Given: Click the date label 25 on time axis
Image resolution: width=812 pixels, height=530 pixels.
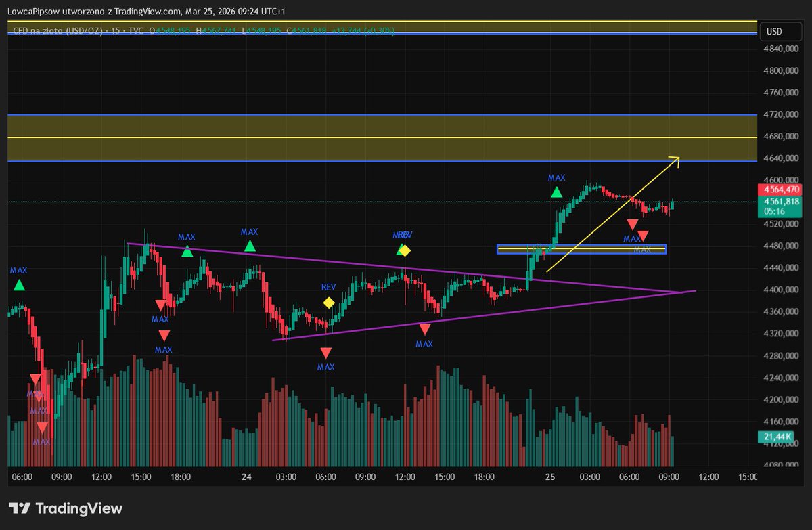Looking at the screenshot, I should [550, 477].
